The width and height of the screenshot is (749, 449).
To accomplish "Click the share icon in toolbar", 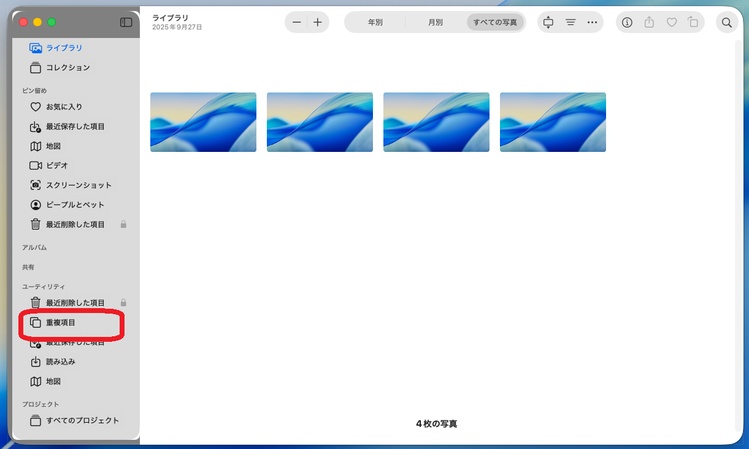I will (x=649, y=22).
